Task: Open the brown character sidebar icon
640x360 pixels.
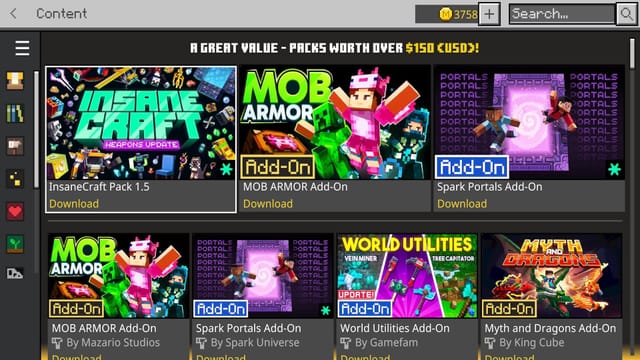Action: click(x=15, y=146)
